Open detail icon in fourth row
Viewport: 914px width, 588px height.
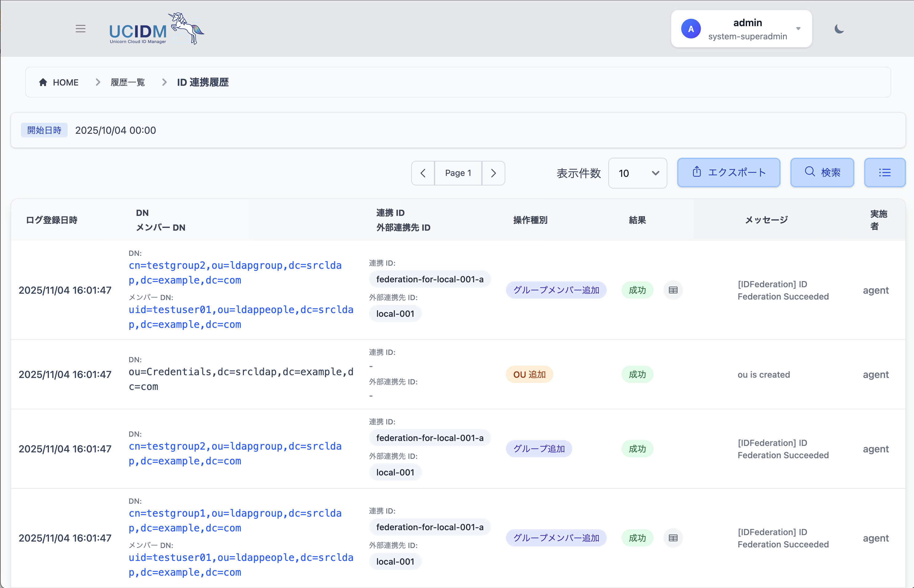click(x=673, y=538)
